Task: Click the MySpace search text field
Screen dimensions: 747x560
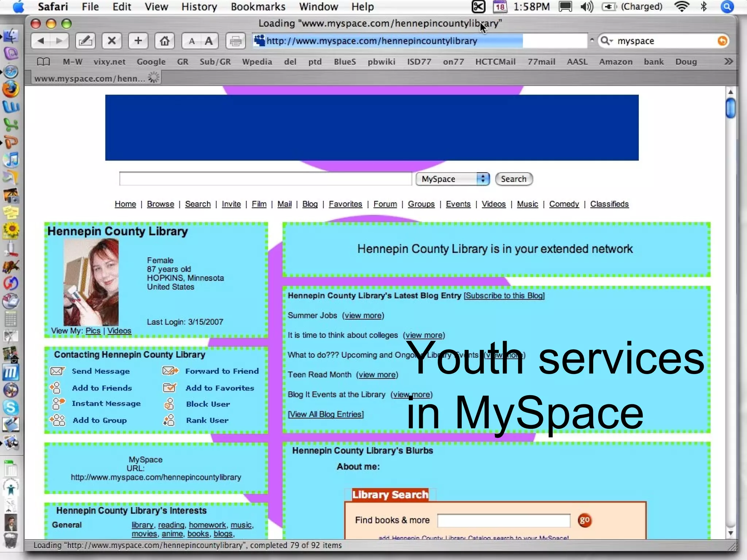Action: tap(266, 179)
